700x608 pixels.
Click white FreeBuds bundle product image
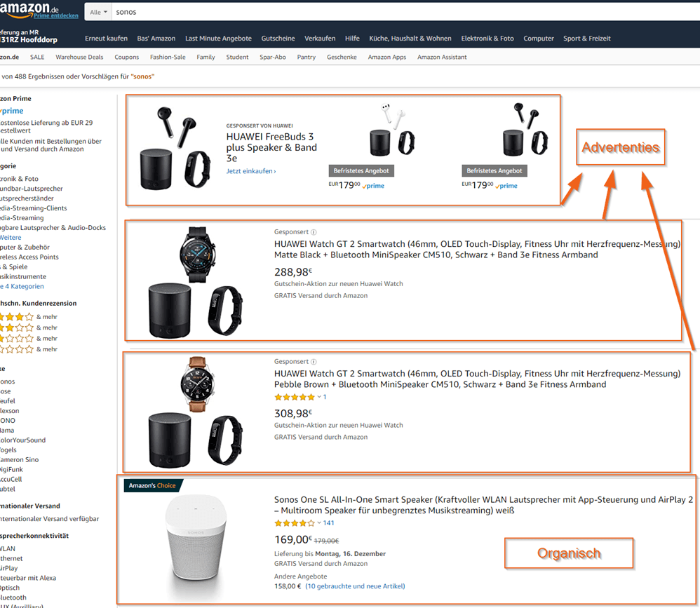392,130
